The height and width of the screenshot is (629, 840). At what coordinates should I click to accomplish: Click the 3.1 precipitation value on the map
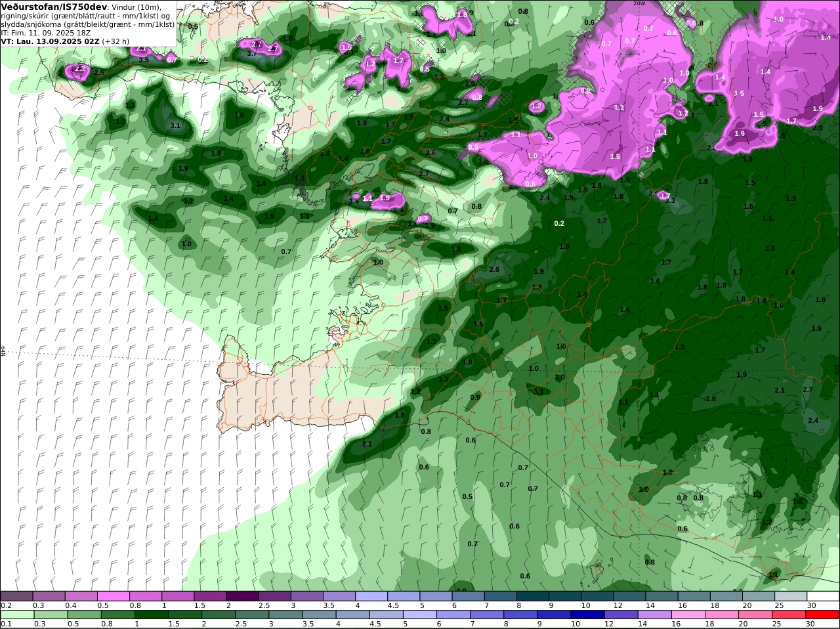pyautogui.click(x=175, y=125)
